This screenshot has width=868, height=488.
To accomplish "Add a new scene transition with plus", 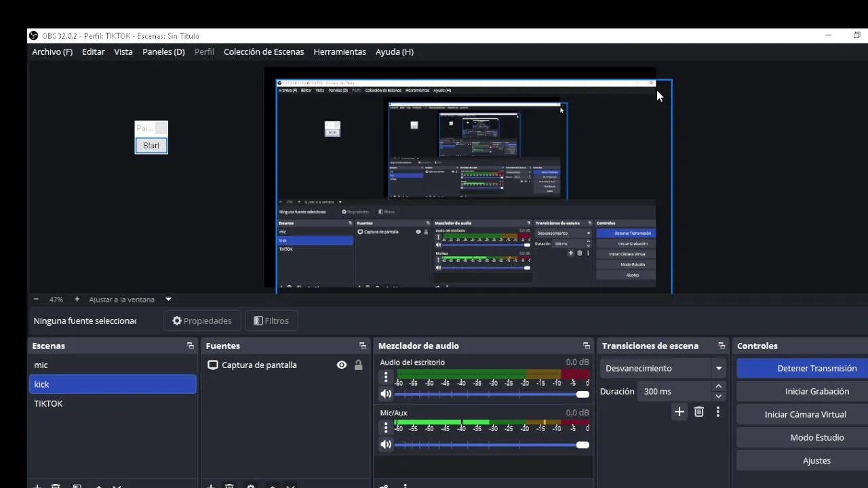I will point(679,411).
